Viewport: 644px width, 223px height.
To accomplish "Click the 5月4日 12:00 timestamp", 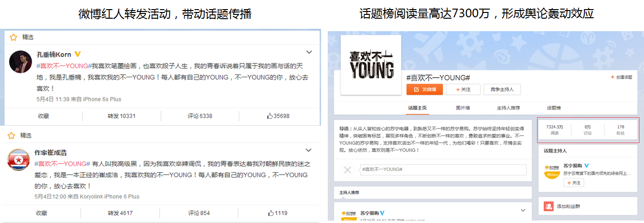I will click(x=51, y=197).
